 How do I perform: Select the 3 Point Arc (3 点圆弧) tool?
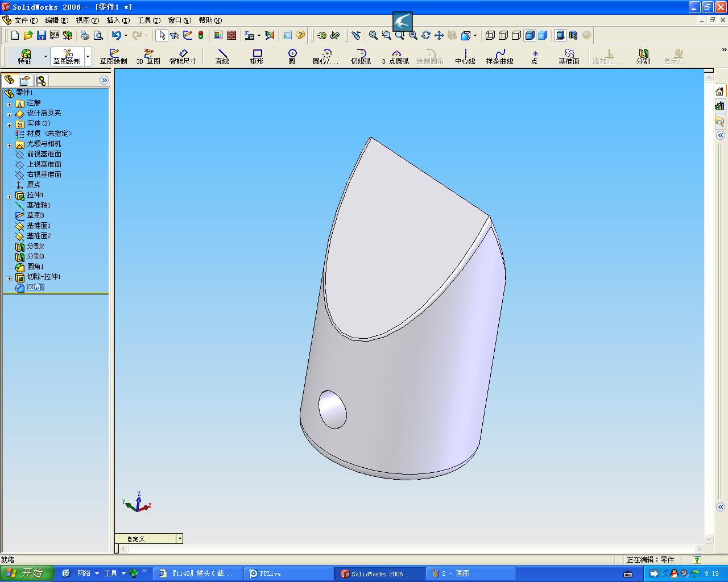tap(395, 56)
